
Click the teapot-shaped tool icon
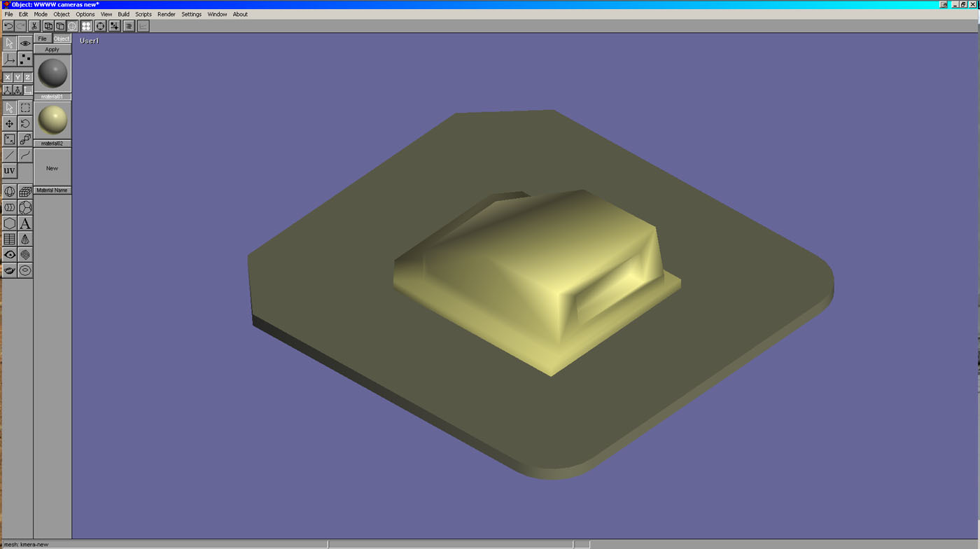[9, 270]
